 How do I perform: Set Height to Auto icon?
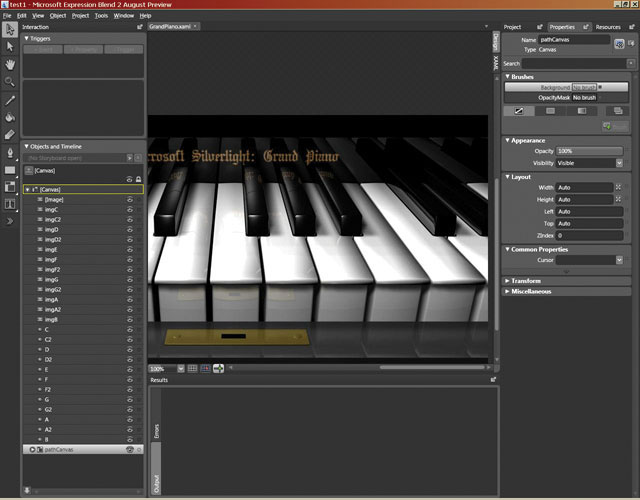tap(618, 199)
